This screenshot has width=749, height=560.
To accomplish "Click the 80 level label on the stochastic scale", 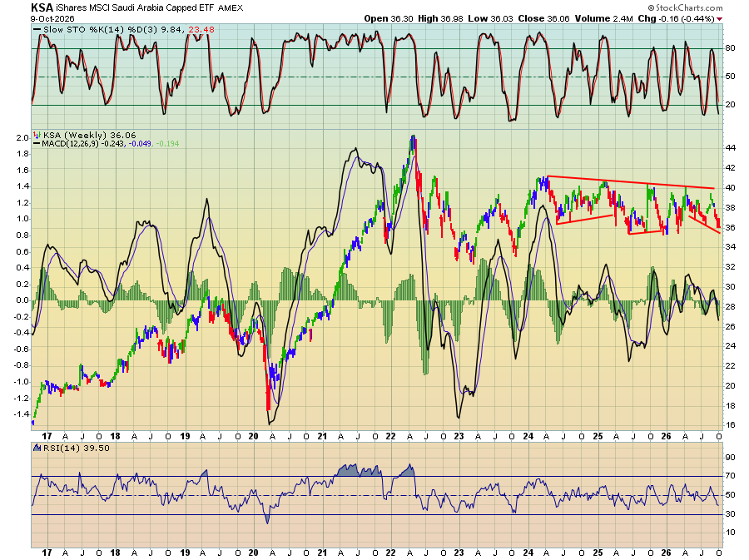I will click(730, 48).
